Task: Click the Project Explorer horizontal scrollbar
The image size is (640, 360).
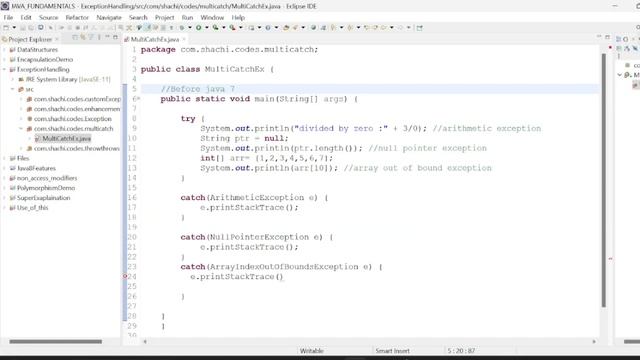Action: 56,342
